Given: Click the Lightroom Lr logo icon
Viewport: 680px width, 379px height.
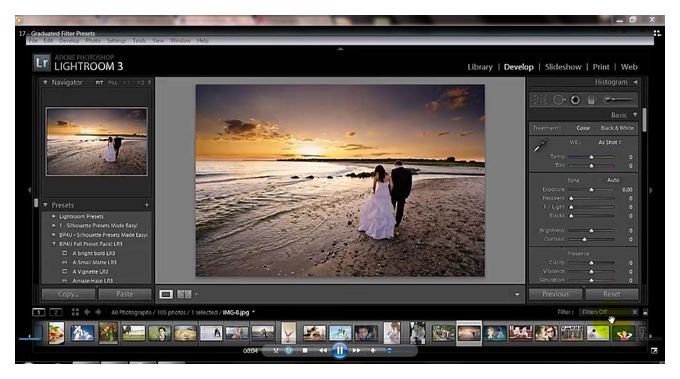Looking at the screenshot, I should click(x=42, y=62).
